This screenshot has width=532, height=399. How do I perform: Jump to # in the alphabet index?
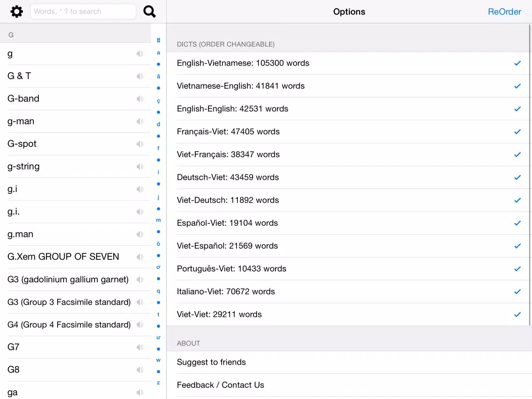[158, 40]
